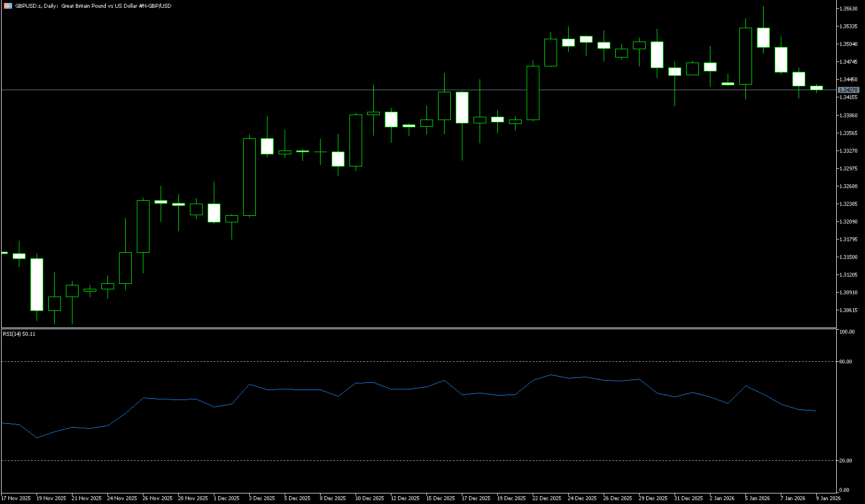Click the 22 Dec 2025 date label
The height and width of the screenshot is (504, 865).
coord(547,498)
